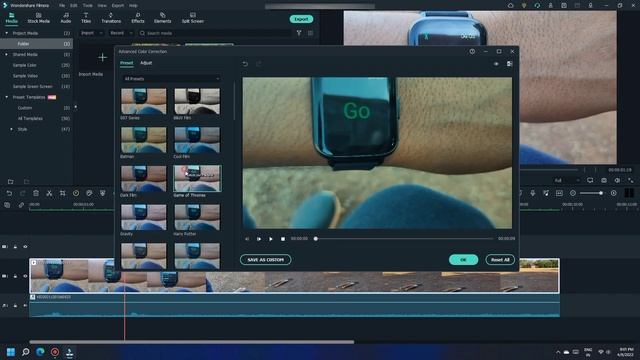Toggle the dialog preview eye icon

(496, 64)
